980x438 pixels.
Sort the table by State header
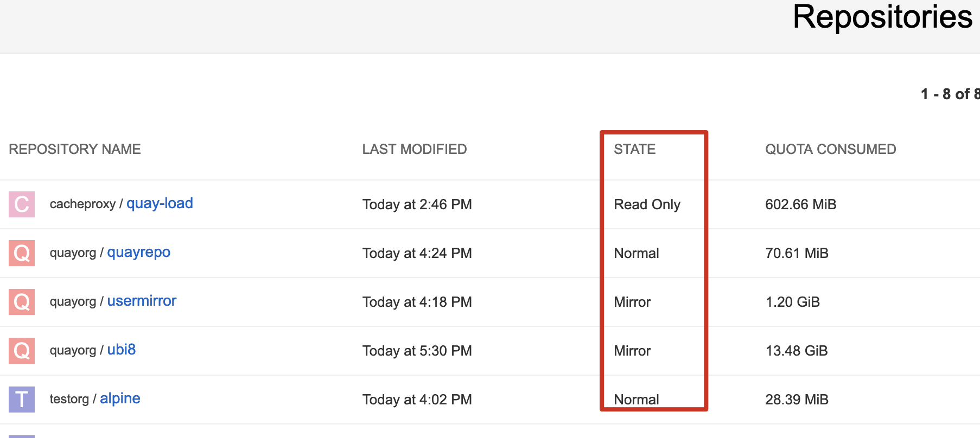(634, 149)
